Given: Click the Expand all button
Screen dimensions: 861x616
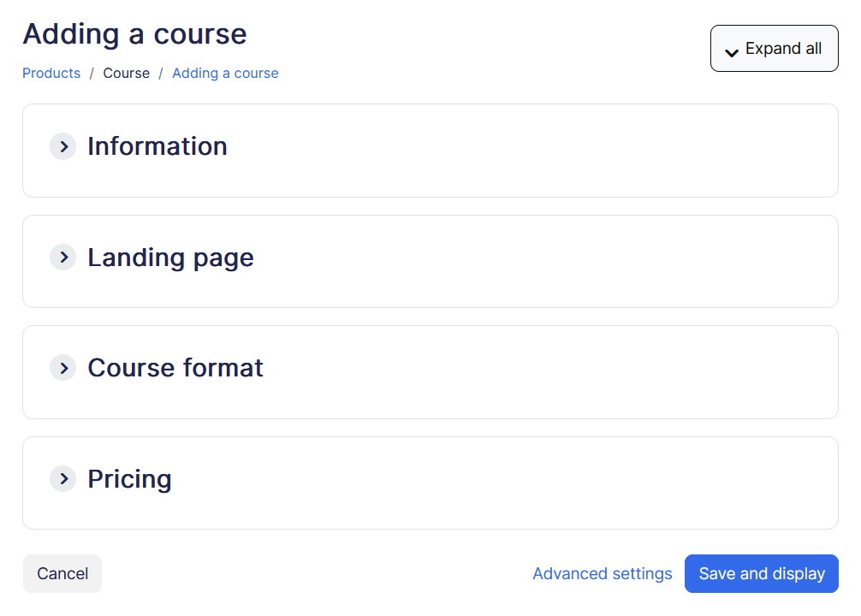Looking at the screenshot, I should 774,49.
